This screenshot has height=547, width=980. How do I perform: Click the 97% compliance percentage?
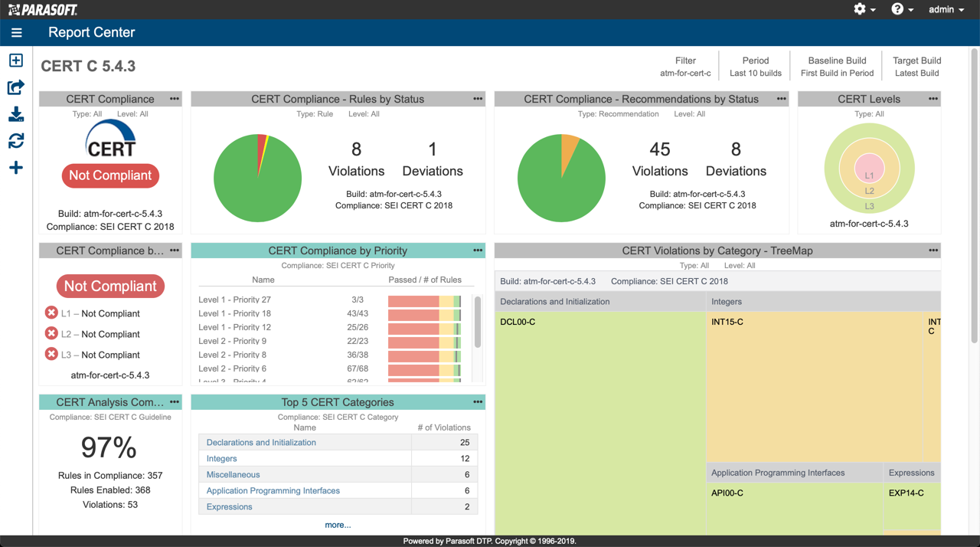coord(109,447)
